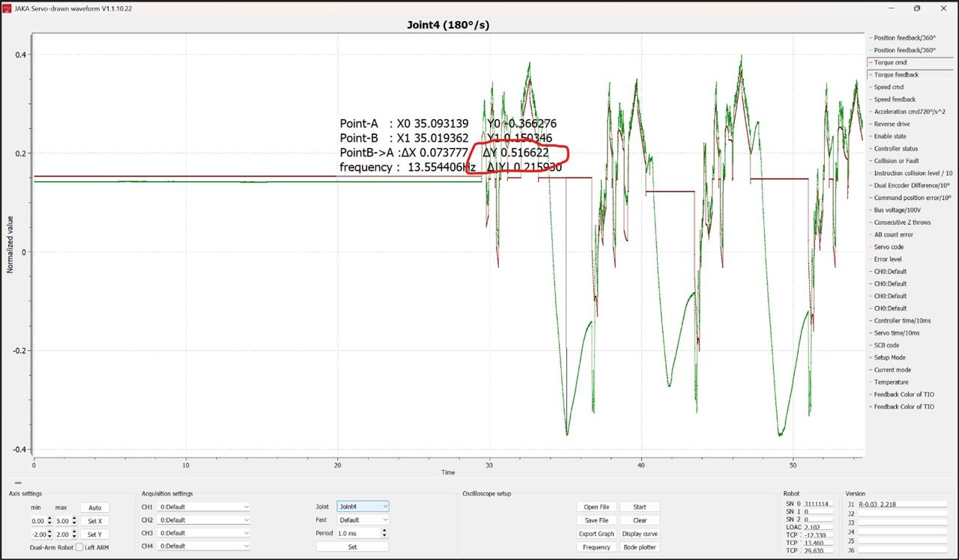Click the Set Y button
The height and width of the screenshot is (560, 959).
(94, 535)
